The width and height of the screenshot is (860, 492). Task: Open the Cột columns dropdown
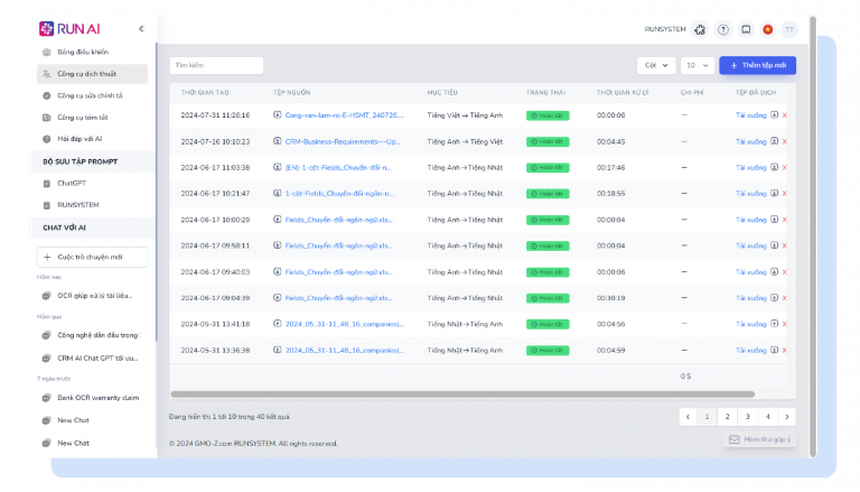click(656, 65)
